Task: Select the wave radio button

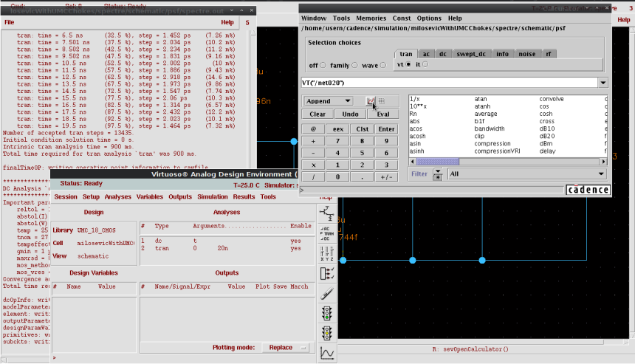Action: pos(383,65)
